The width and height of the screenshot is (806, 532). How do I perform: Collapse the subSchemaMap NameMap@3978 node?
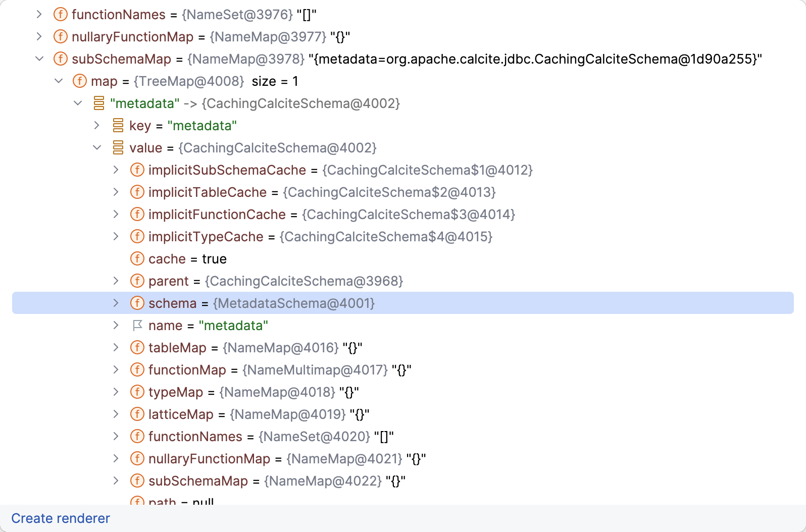(x=39, y=59)
